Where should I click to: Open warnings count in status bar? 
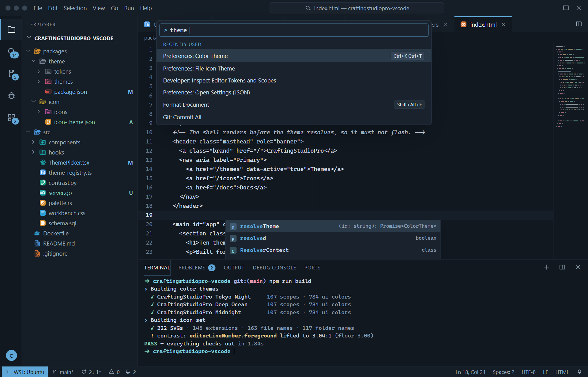pos(114,372)
